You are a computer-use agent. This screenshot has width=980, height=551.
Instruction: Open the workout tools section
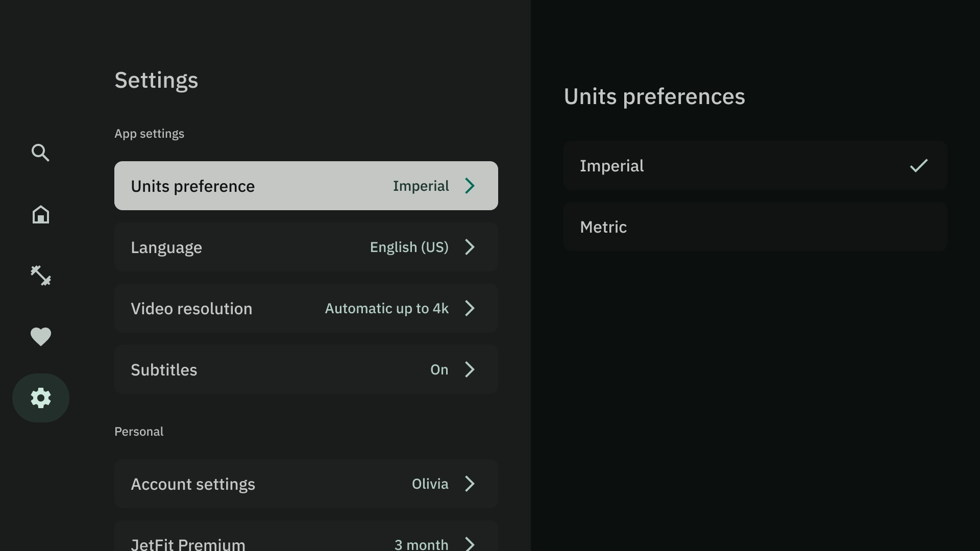(40, 275)
